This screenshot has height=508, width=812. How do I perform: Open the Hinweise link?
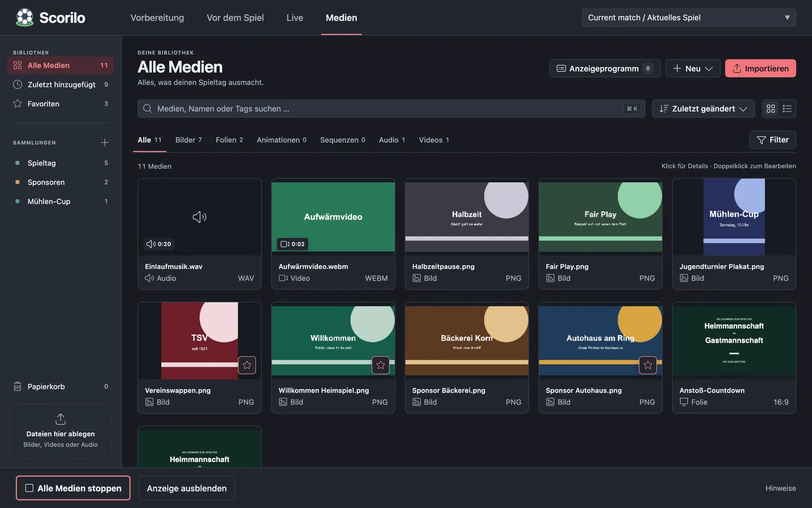point(781,488)
